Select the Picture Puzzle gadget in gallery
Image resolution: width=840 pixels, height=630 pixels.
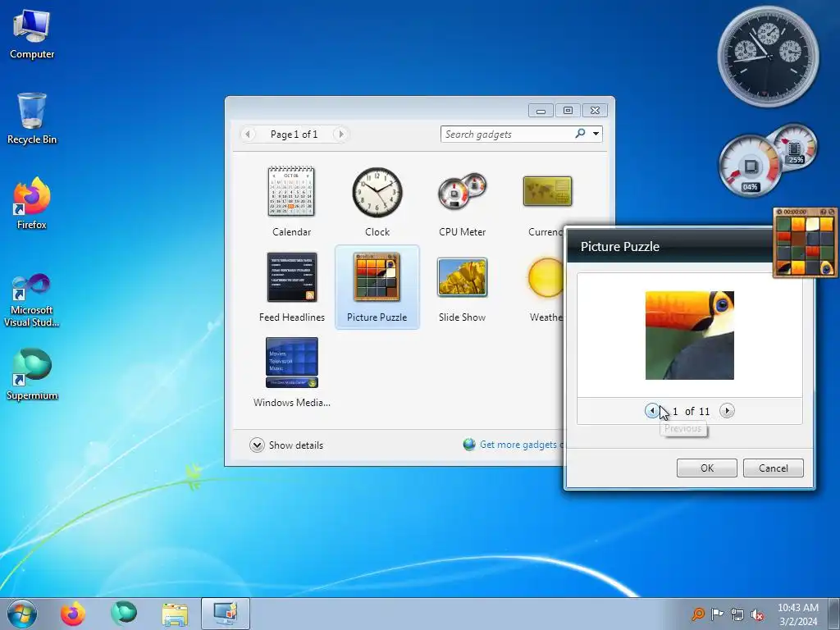pos(377,286)
